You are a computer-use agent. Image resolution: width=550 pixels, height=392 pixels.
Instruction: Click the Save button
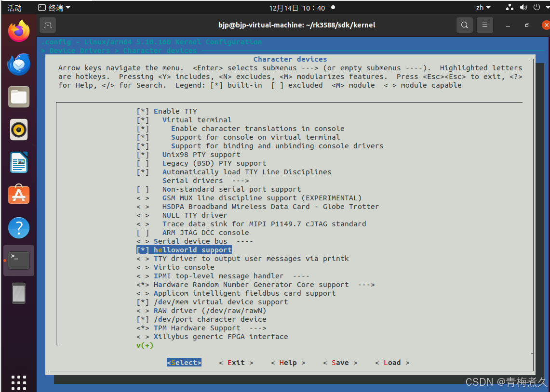click(x=340, y=363)
